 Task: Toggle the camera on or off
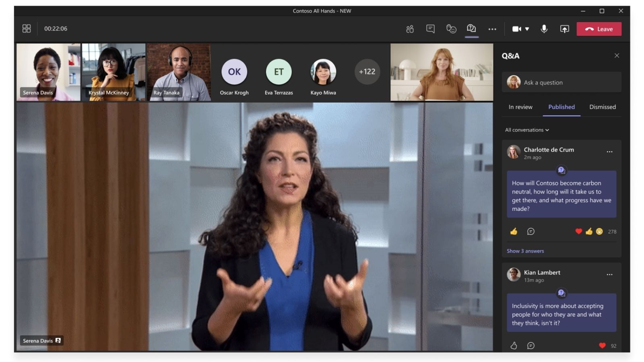click(x=516, y=29)
